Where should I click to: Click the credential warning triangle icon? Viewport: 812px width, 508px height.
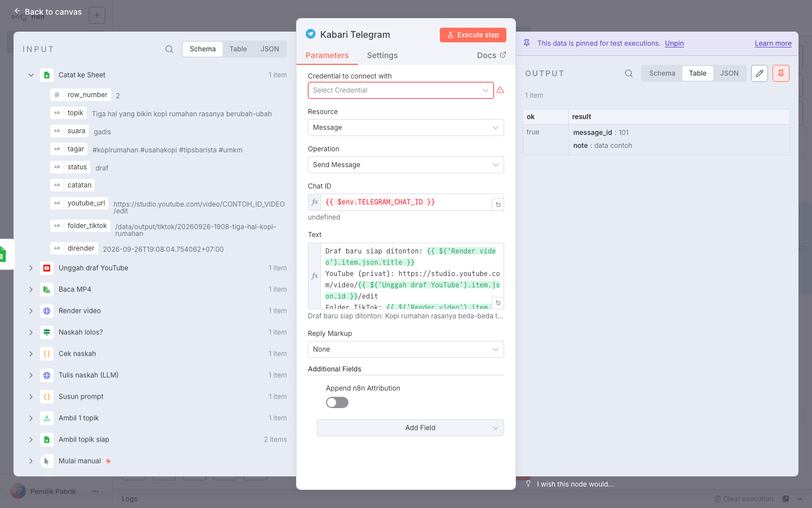500,90
